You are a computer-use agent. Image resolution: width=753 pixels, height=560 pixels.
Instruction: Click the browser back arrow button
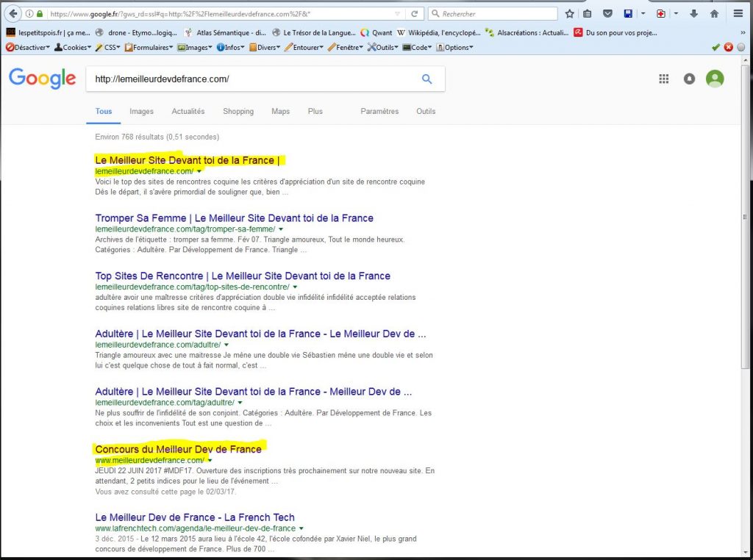point(13,14)
